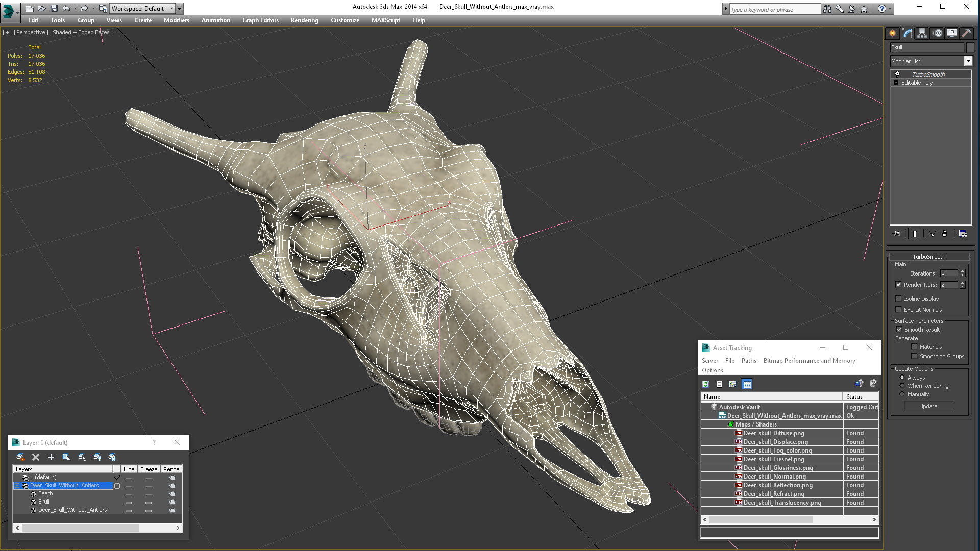The image size is (980, 551).
Task: Click the Hide column header
Action: pos(129,469)
